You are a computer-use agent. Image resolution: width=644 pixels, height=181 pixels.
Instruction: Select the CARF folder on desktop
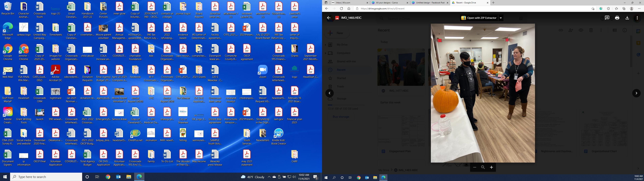point(294,156)
